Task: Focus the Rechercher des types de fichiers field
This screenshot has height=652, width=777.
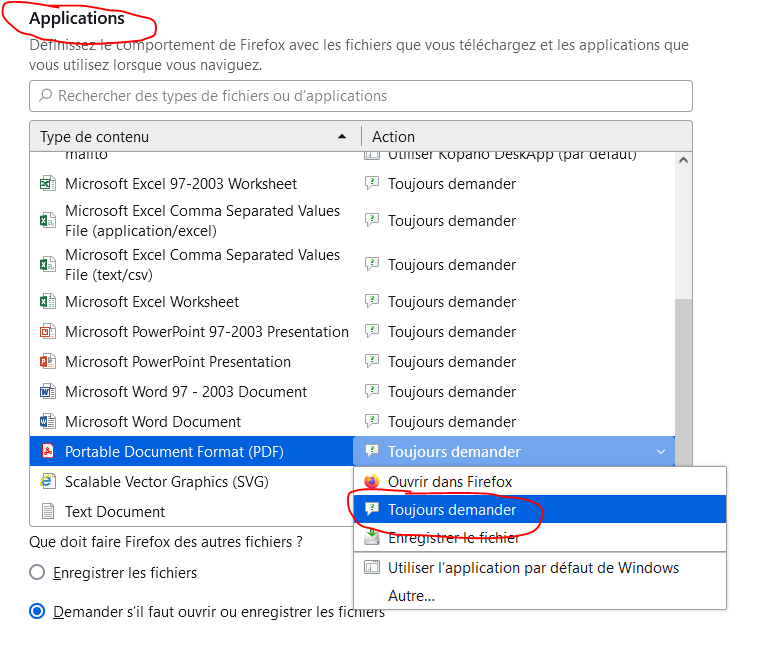Action: click(x=361, y=96)
